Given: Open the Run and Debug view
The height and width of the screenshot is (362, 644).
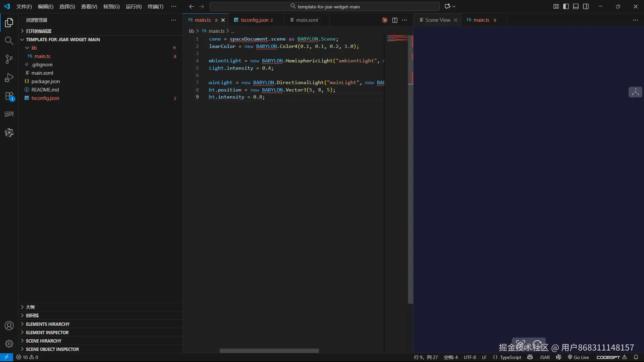Looking at the screenshot, I should [x=9, y=78].
